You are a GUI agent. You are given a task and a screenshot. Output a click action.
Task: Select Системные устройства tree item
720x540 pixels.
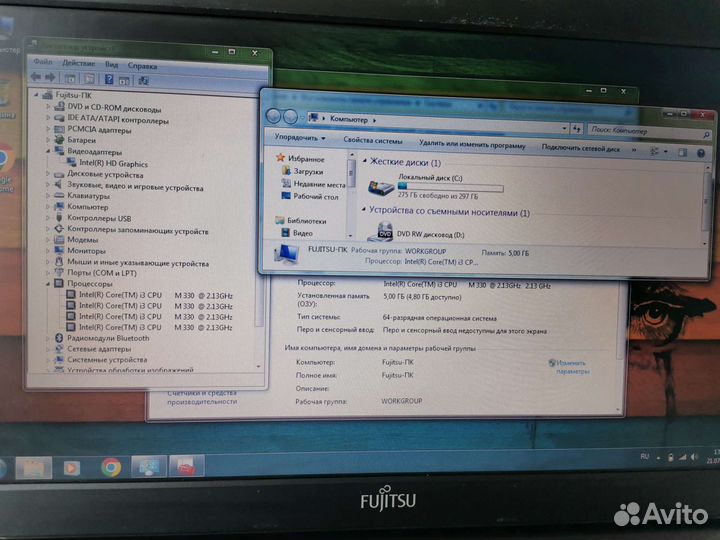coord(107,360)
